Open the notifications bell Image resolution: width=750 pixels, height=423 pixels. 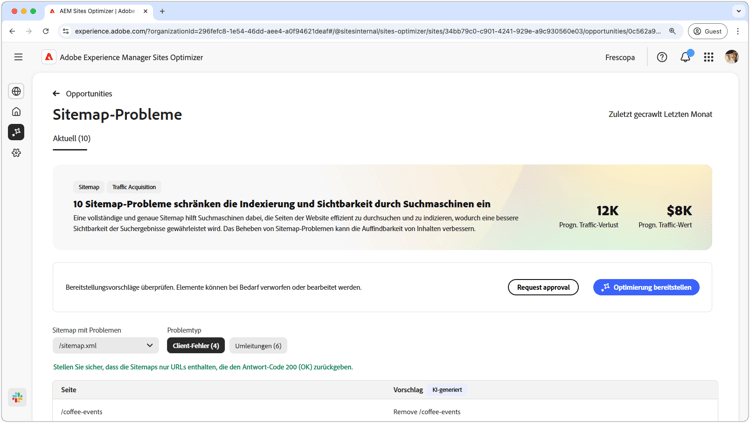coord(685,57)
